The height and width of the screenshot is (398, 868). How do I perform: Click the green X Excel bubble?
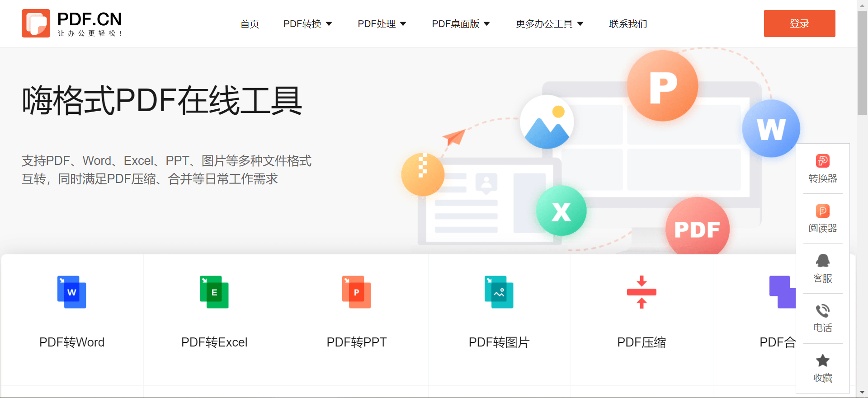click(561, 211)
